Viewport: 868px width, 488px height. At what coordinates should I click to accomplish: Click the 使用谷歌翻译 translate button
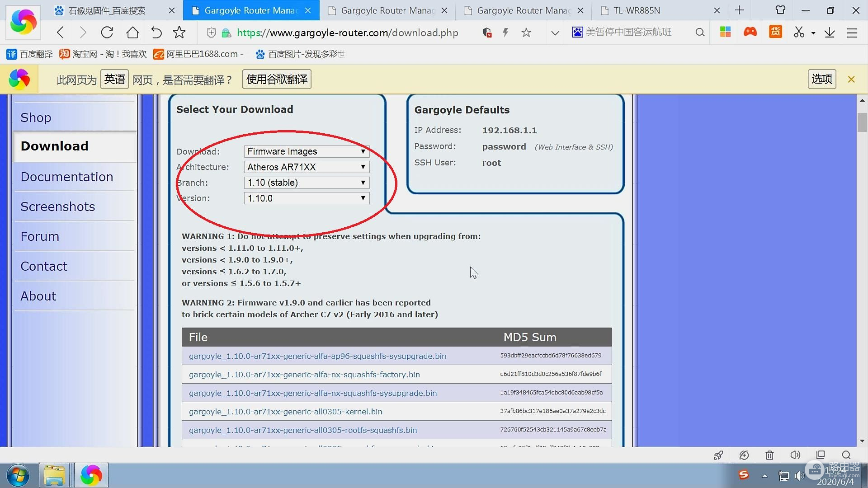click(x=277, y=79)
